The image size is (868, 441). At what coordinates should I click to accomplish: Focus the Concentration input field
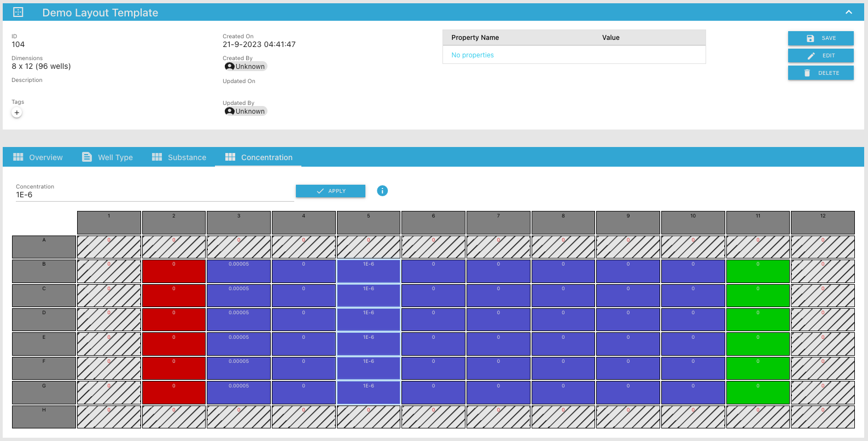pyautogui.click(x=154, y=195)
